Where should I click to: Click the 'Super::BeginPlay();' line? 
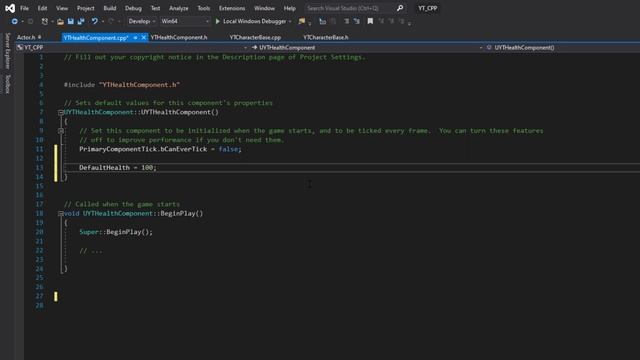coord(116,232)
